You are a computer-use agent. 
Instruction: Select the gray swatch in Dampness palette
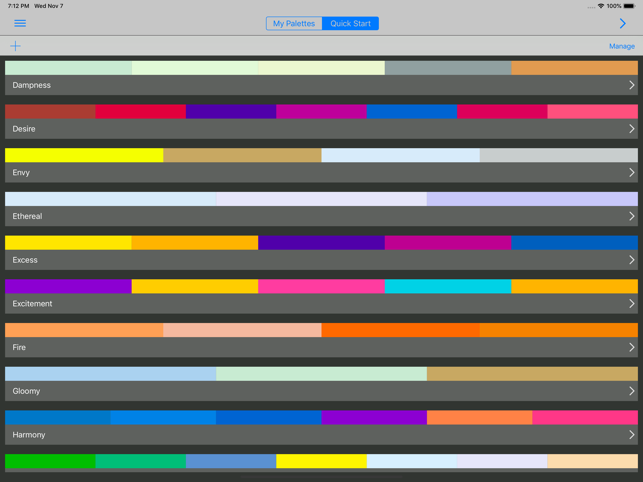click(448, 68)
